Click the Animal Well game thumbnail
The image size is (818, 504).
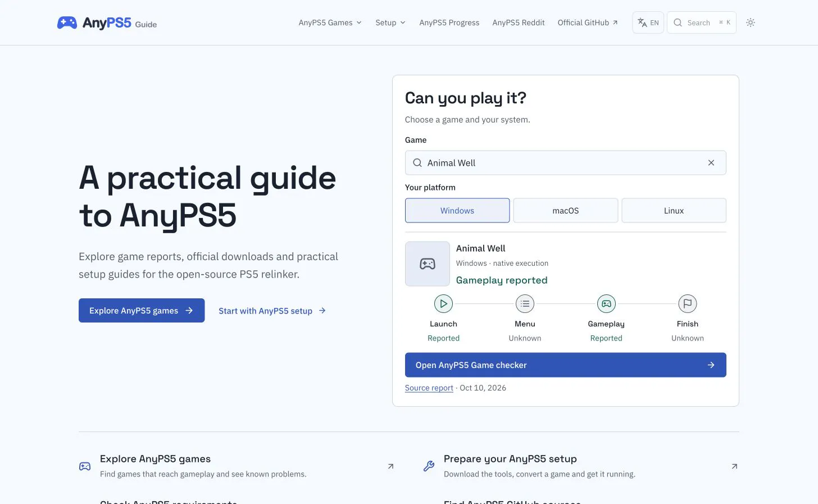pos(428,264)
